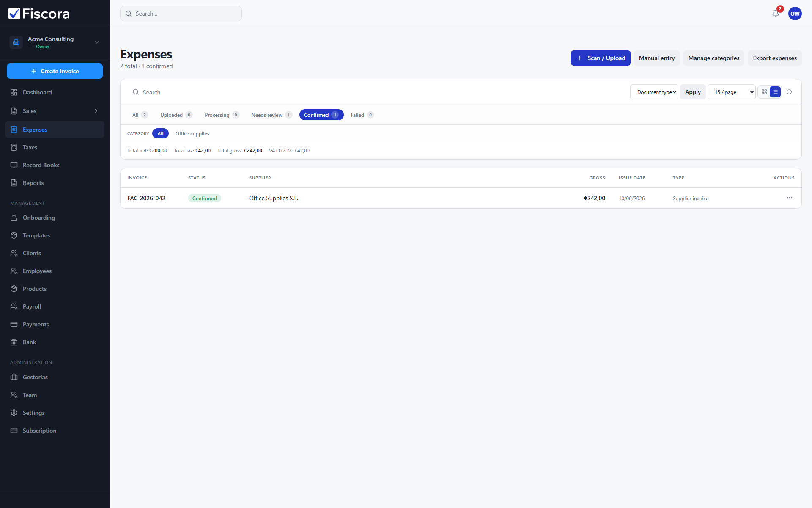Click the Subscription card icon
Viewport: 812px width, 508px height.
click(14, 431)
